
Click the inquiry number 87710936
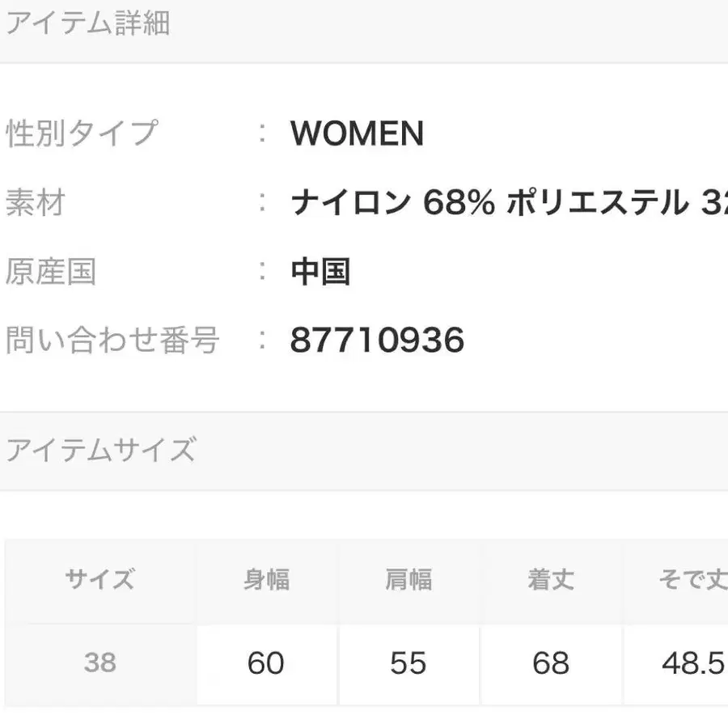[377, 341]
